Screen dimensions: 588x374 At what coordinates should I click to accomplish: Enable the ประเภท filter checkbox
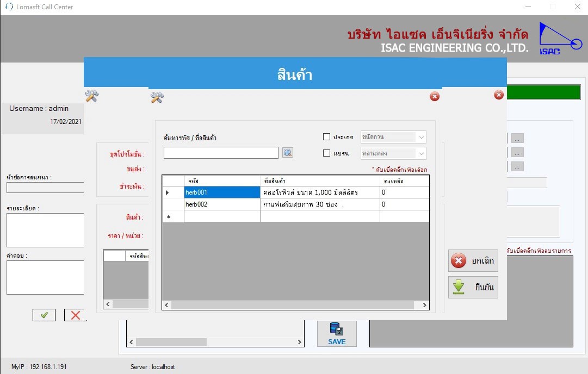[x=327, y=137]
